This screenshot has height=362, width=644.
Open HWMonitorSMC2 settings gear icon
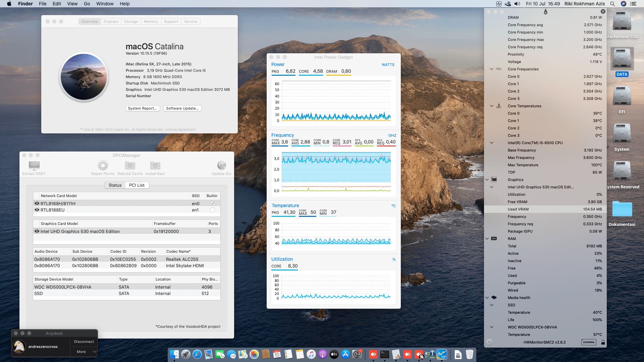pyautogui.click(x=489, y=342)
